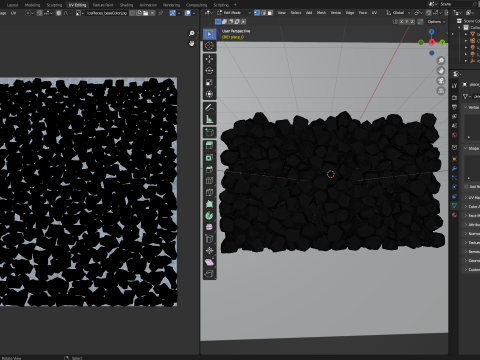
Task: Enable vertex select mode
Action: tap(257, 13)
